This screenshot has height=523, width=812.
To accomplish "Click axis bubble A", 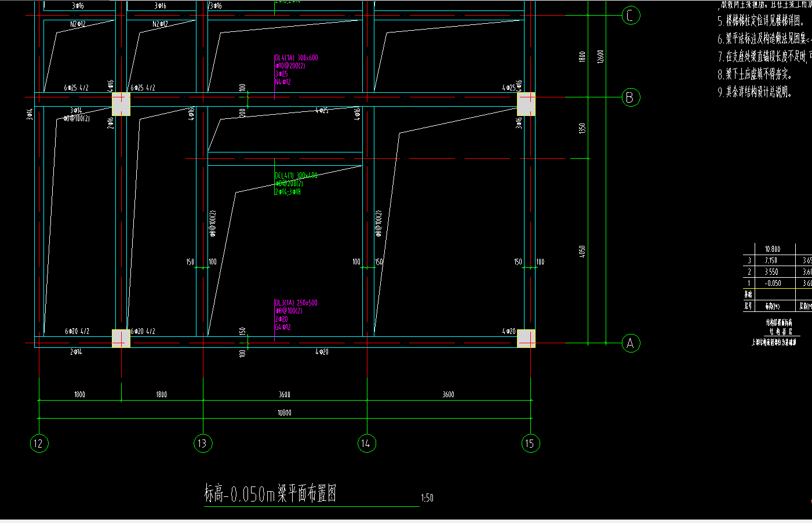I will [631, 343].
